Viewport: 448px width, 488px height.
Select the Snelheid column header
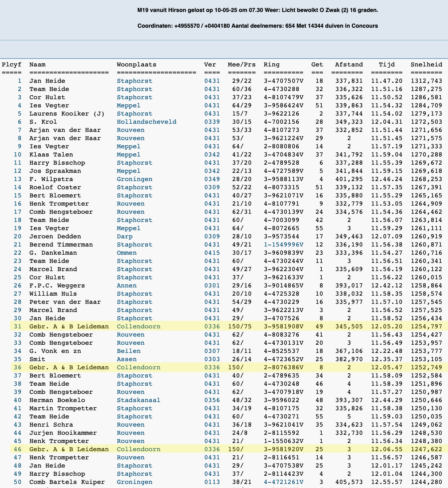pos(427,65)
